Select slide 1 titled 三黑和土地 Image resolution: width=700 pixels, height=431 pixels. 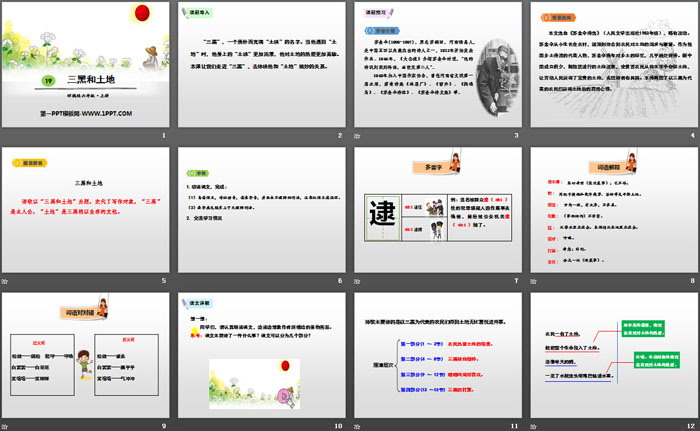pyautogui.click(x=86, y=65)
